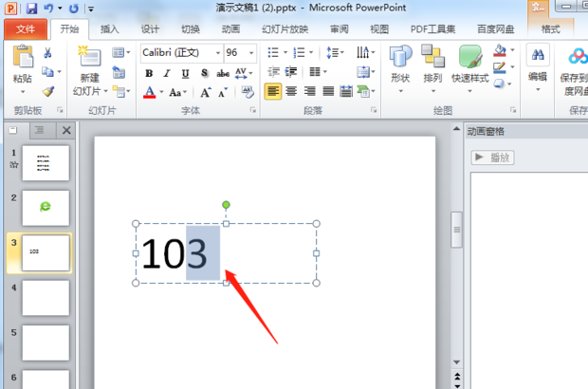Copy selection with the copy icon

pyautogui.click(x=47, y=71)
